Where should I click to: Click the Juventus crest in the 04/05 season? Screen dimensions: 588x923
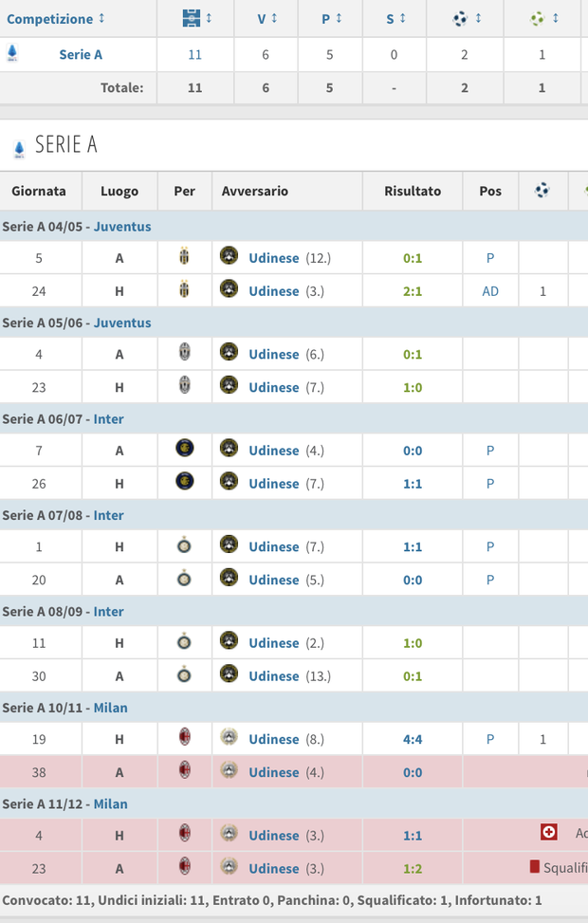click(x=184, y=257)
